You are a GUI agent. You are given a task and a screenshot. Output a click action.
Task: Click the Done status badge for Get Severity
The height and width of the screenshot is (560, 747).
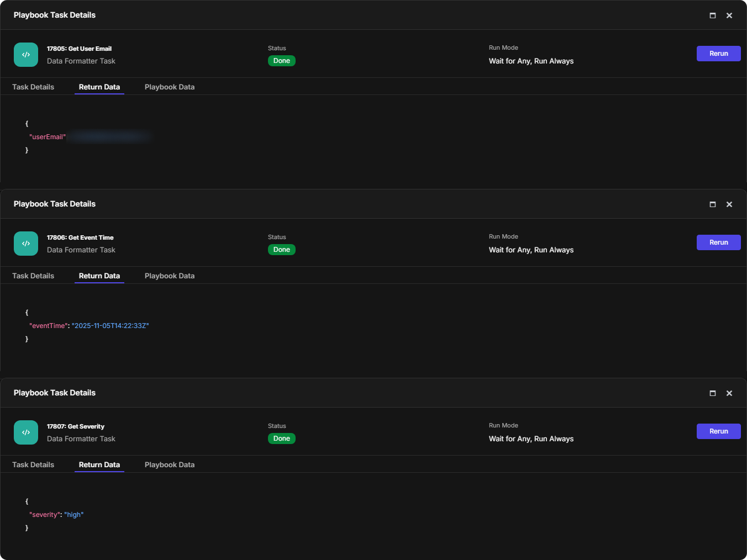[282, 439]
